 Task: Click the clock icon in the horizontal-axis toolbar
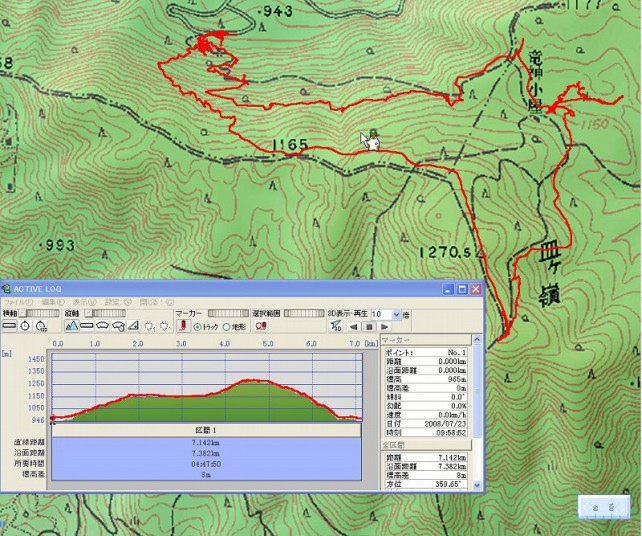coord(25,326)
